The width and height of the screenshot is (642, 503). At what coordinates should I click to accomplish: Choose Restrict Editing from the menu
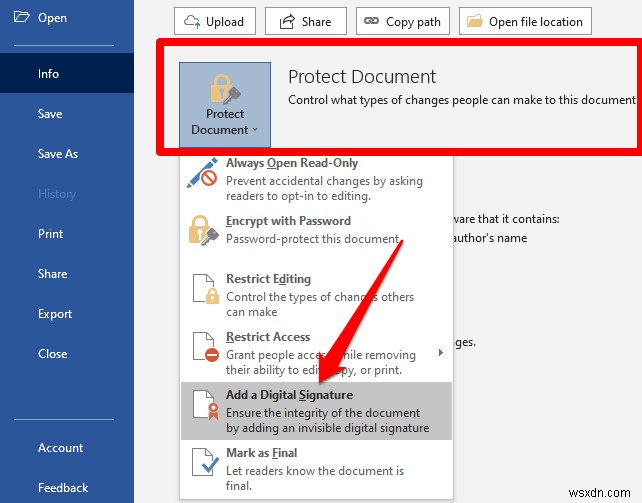pos(316,295)
